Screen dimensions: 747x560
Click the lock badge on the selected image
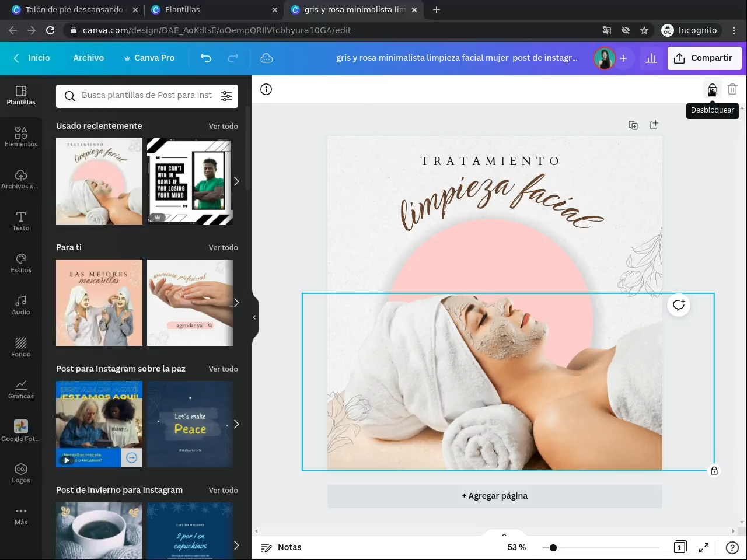[x=714, y=471]
